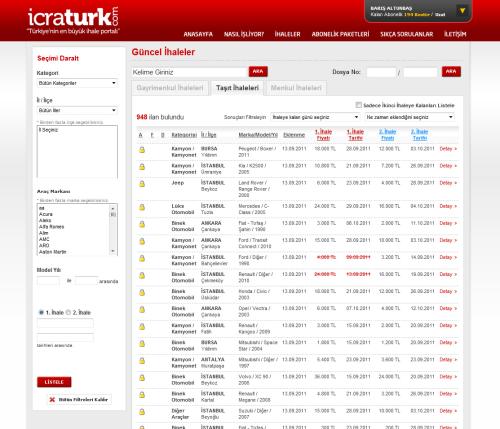This screenshot has width=500, height=429.
Task: Open the Bütün Kategoriler dropdown
Action: pos(77,83)
